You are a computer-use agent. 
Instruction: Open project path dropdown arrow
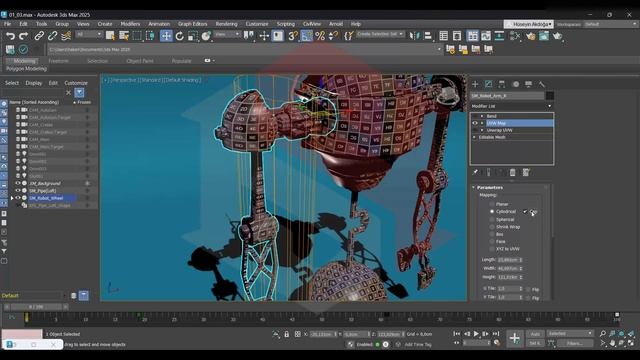click(439, 49)
